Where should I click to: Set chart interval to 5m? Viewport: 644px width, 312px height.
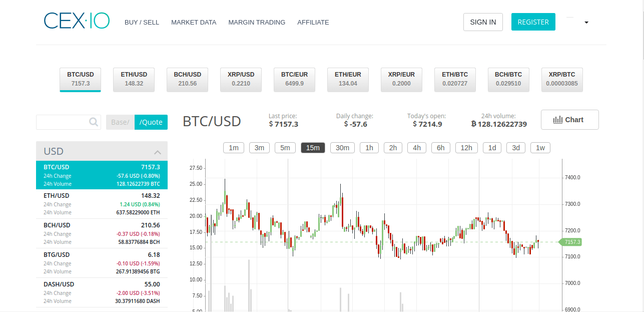point(285,148)
